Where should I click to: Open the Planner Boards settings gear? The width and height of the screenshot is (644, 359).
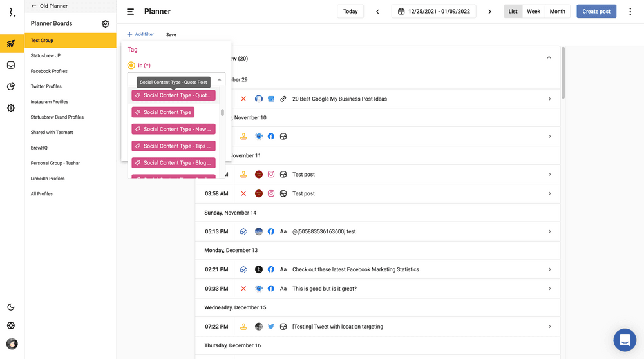click(106, 24)
